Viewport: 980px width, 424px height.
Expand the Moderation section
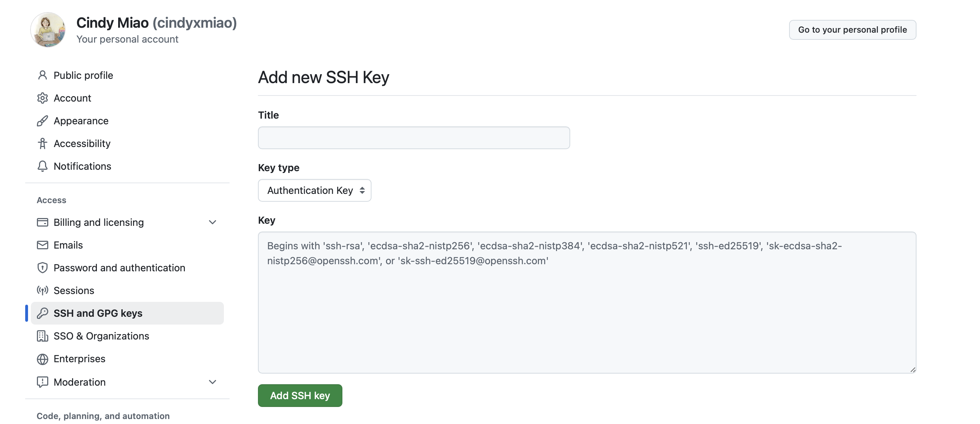(x=213, y=382)
